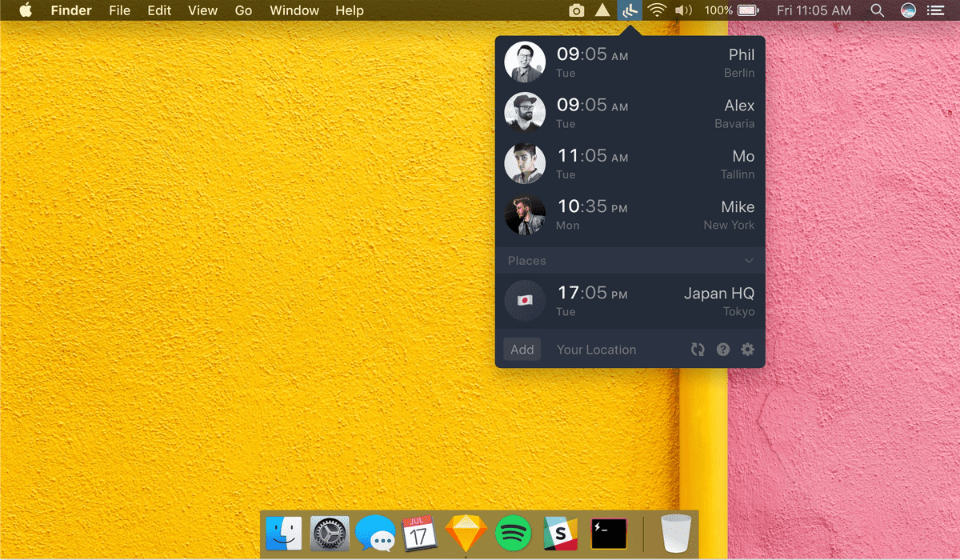Image resolution: width=960 pixels, height=560 pixels.
Task: Collapse the Places section chevron
Action: point(749,261)
